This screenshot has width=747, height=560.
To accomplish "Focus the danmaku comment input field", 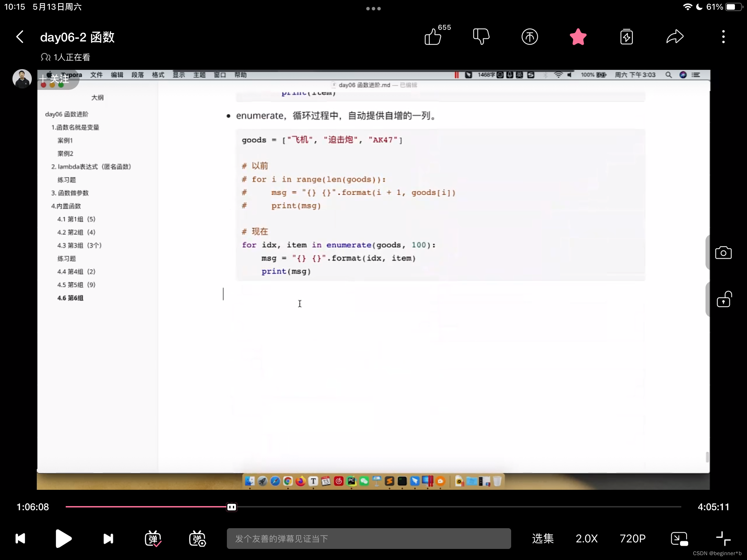I will coord(369,538).
